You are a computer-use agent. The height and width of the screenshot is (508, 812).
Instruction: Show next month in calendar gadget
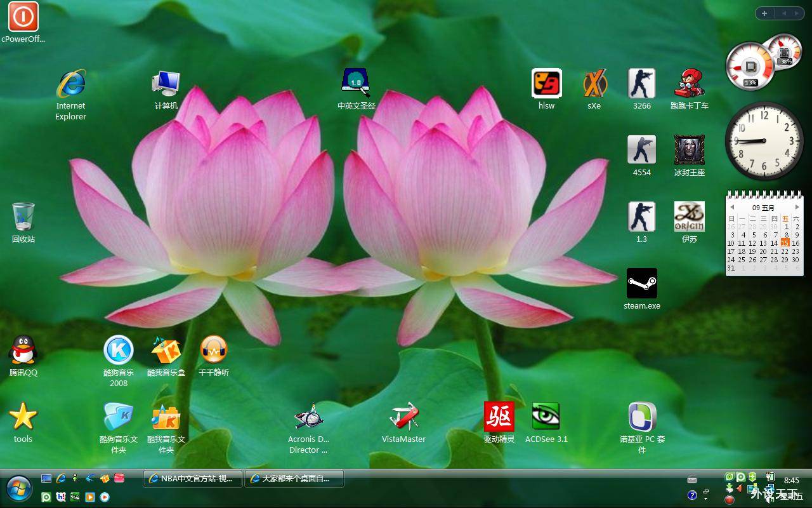[x=797, y=208]
